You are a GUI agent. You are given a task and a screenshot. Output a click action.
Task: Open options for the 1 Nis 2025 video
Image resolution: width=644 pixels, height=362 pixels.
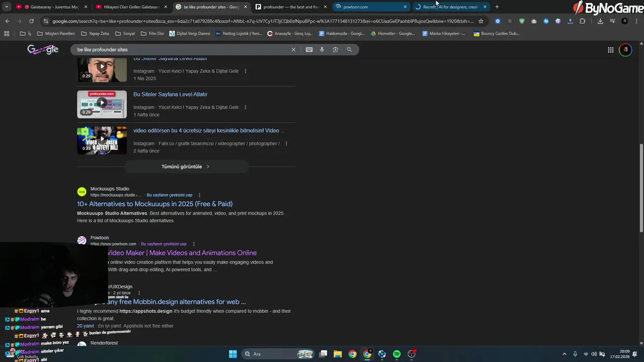pos(246,71)
